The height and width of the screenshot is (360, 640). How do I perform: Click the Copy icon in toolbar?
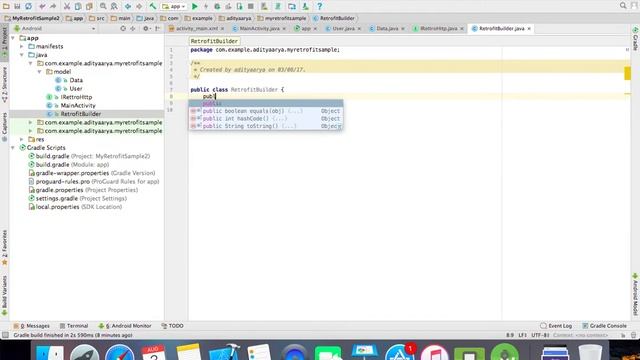pyautogui.click(x=78, y=6)
